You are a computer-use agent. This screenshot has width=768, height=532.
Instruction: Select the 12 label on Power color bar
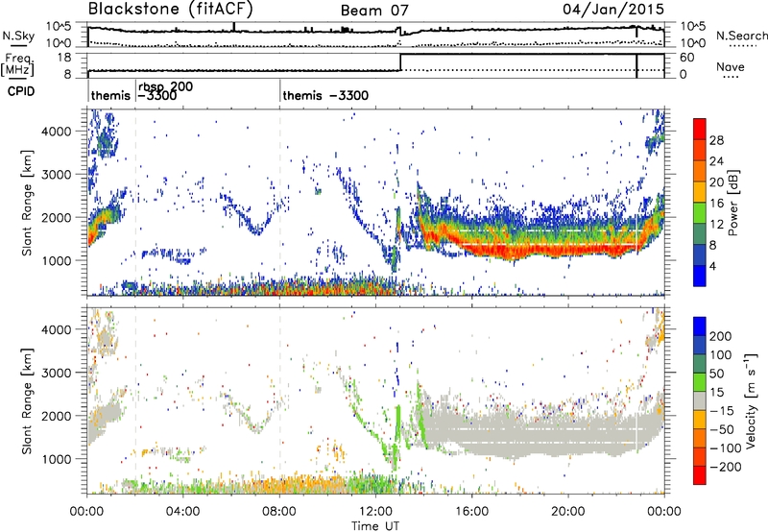coord(716,225)
